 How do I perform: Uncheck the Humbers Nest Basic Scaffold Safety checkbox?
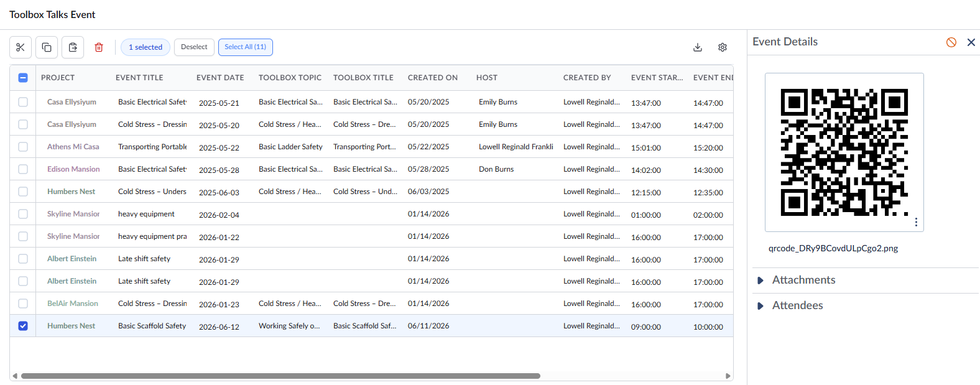(x=23, y=326)
